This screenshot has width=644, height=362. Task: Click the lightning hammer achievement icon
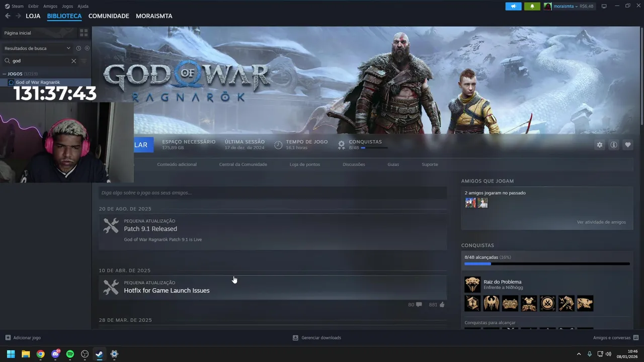tap(566, 303)
